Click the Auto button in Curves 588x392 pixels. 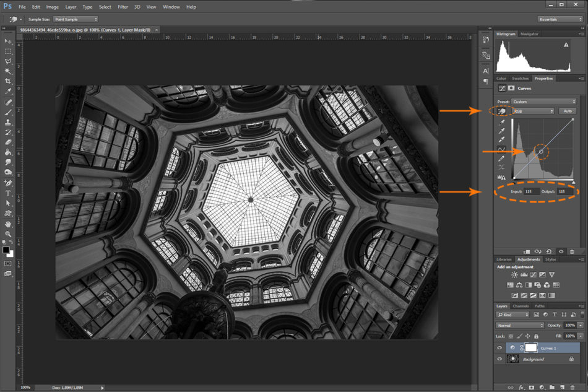pyautogui.click(x=567, y=111)
